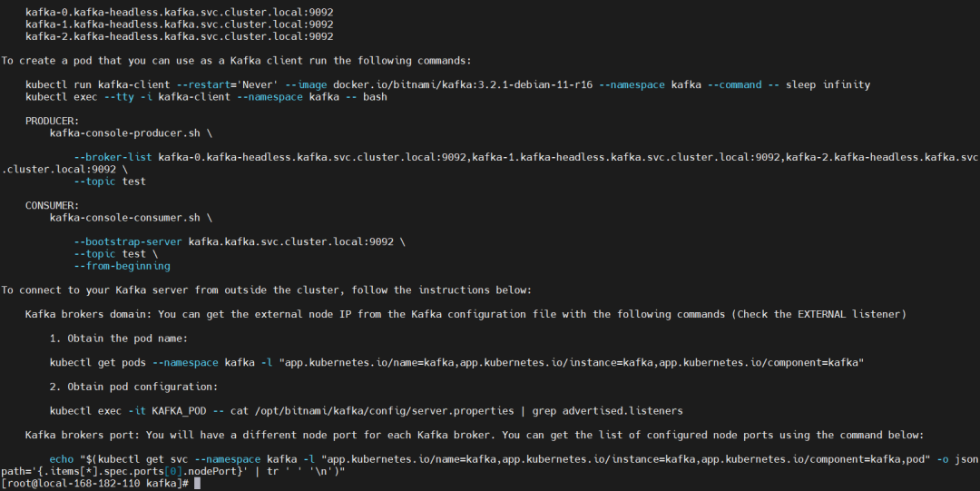Click 'kafka.kafka.svc.cluster.local:9092' bootstrap address
The height and width of the screenshot is (491, 980).
291,241
